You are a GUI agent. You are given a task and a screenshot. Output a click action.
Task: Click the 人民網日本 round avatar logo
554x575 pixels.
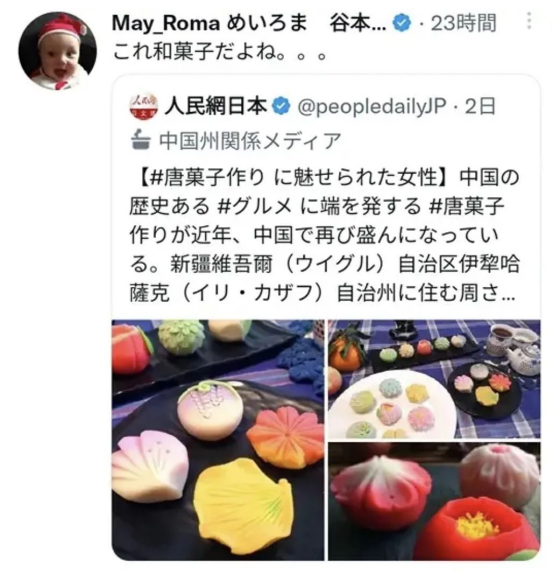click(x=144, y=106)
